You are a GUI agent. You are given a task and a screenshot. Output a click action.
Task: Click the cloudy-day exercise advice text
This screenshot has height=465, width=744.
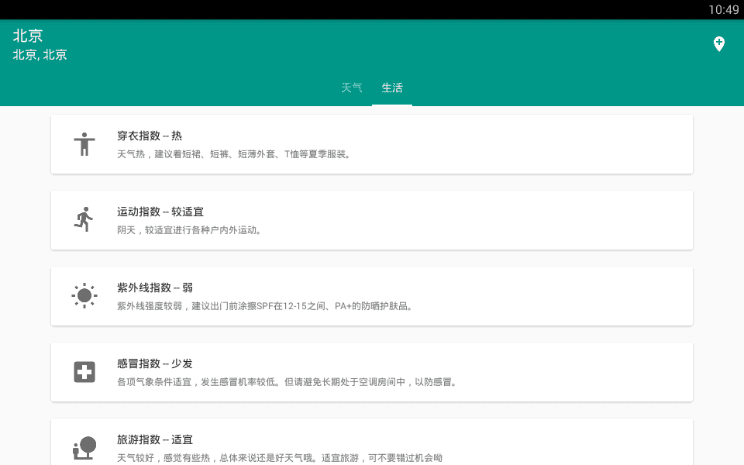coord(189,230)
